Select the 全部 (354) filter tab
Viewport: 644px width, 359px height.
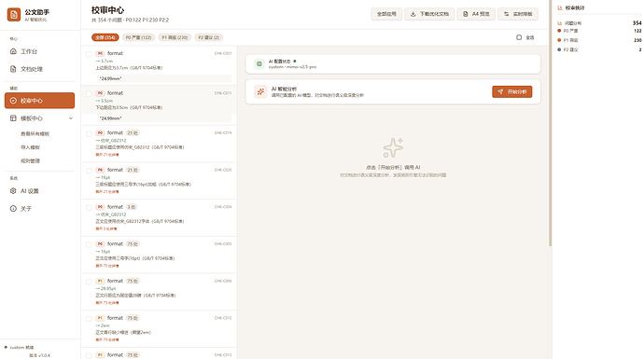(105, 37)
